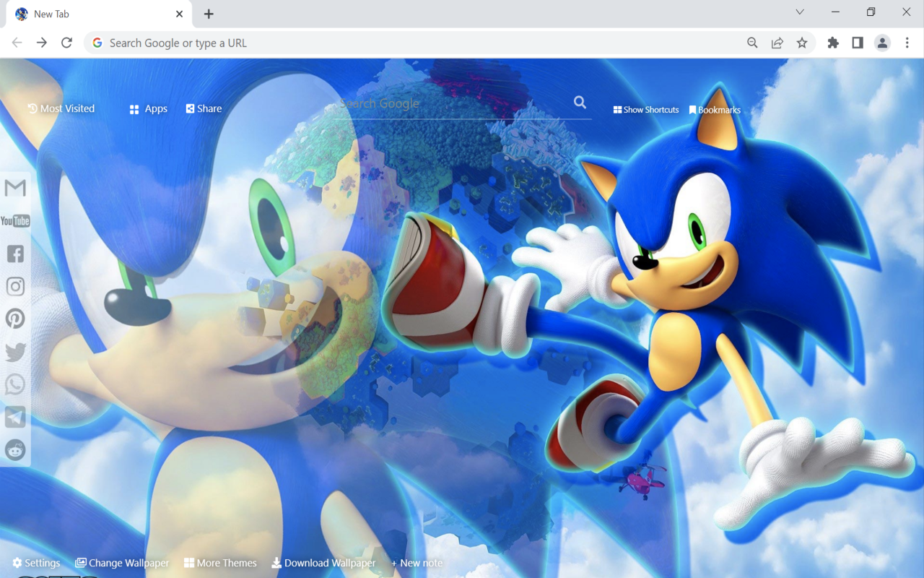Image resolution: width=924 pixels, height=578 pixels.
Task: Restore down the browser window
Action: click(x=871, y=12)
